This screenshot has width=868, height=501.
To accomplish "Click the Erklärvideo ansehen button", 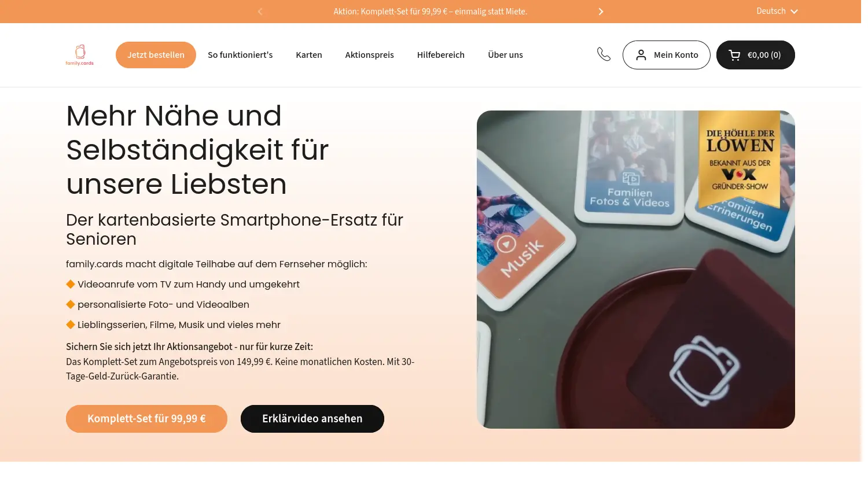I will 312,419.
